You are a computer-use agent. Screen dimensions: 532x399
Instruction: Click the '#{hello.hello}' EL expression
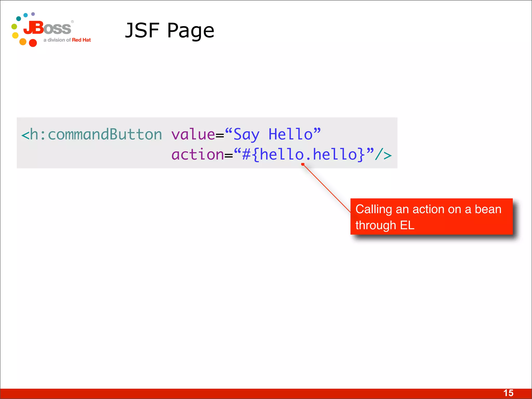[303, 155]
